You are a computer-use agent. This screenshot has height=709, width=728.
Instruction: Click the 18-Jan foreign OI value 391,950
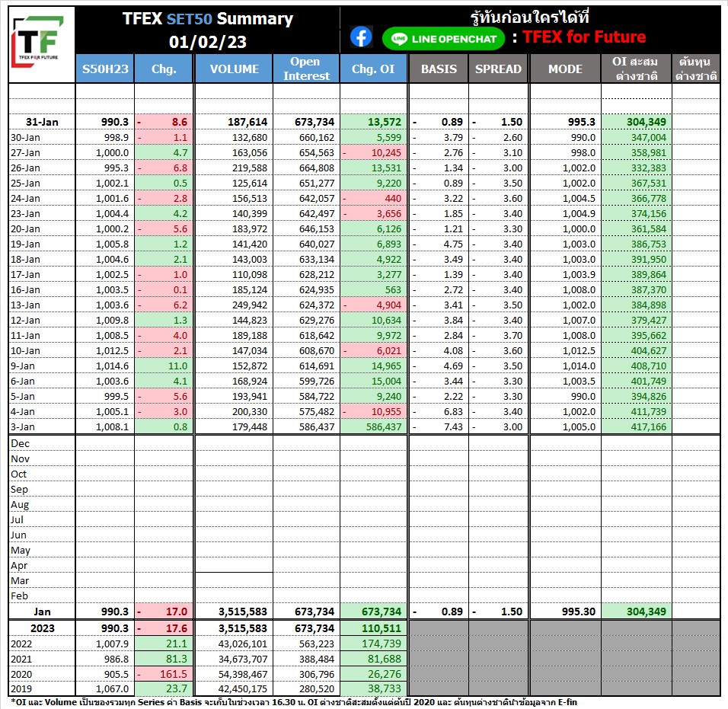point(649,260)
